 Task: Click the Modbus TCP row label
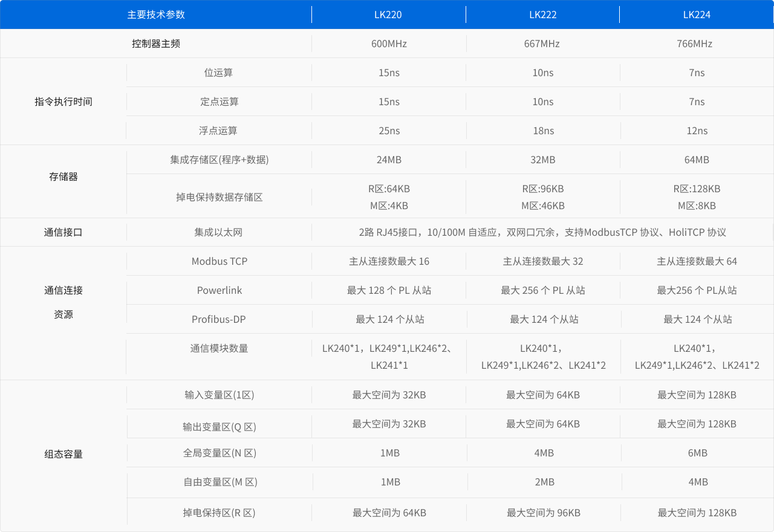[219, 261]
